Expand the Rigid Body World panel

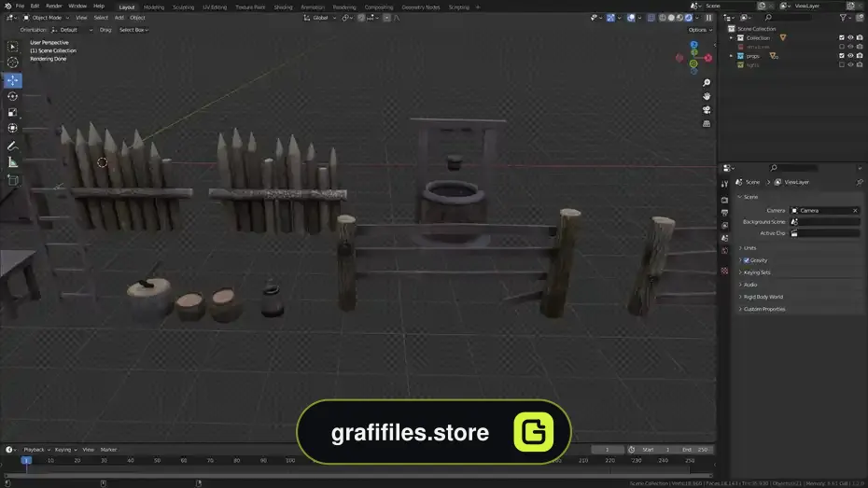coord(763,297)
